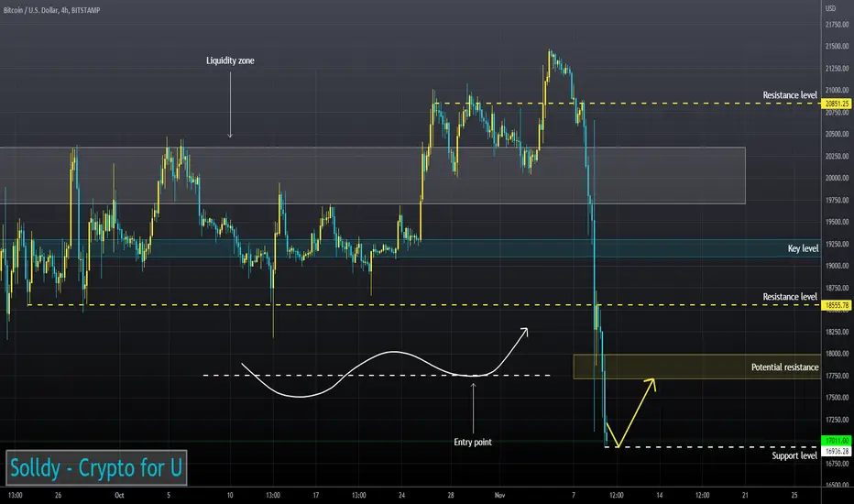Click 19500.00 on the price axis

[x=838, y=222]
